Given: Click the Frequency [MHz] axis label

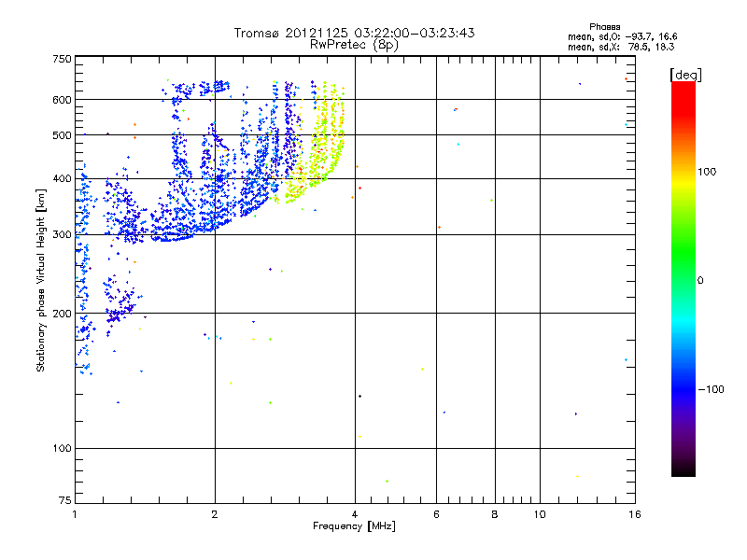Looking at the screenshot, I should pos(354,526).
